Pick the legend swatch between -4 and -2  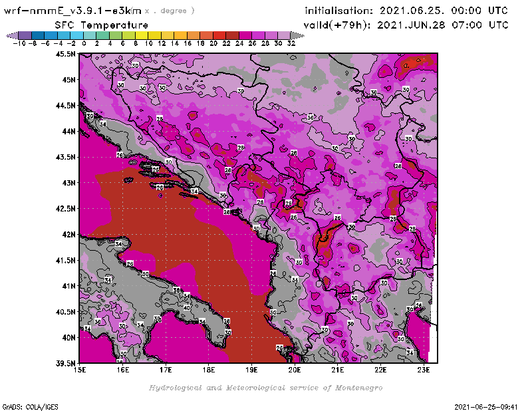[64, 35]
